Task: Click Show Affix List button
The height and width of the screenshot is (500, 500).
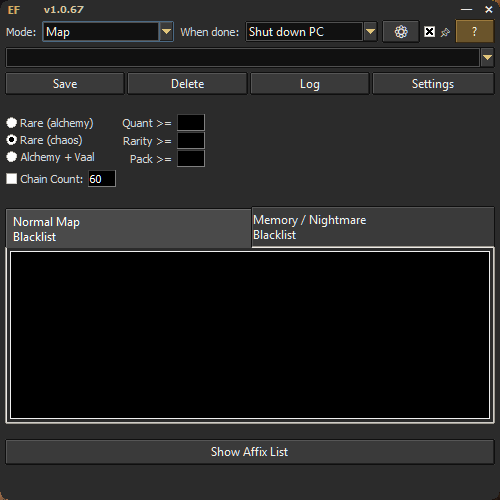Action: [250, 452]
